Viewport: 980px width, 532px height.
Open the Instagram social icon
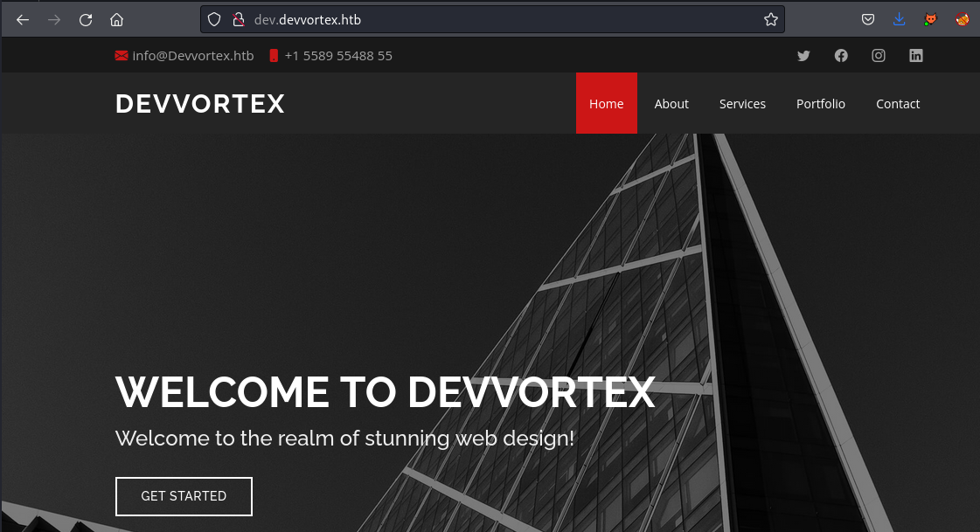click(x=879, y=55)
